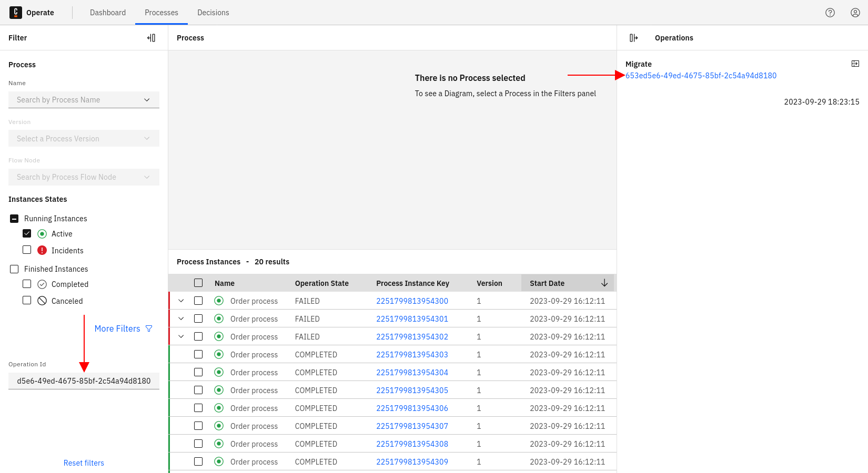The height and width of the screenshot is (473, 868).
Task: Open the Search by Process Name dropdown
Action: click(x=84, y=100)
